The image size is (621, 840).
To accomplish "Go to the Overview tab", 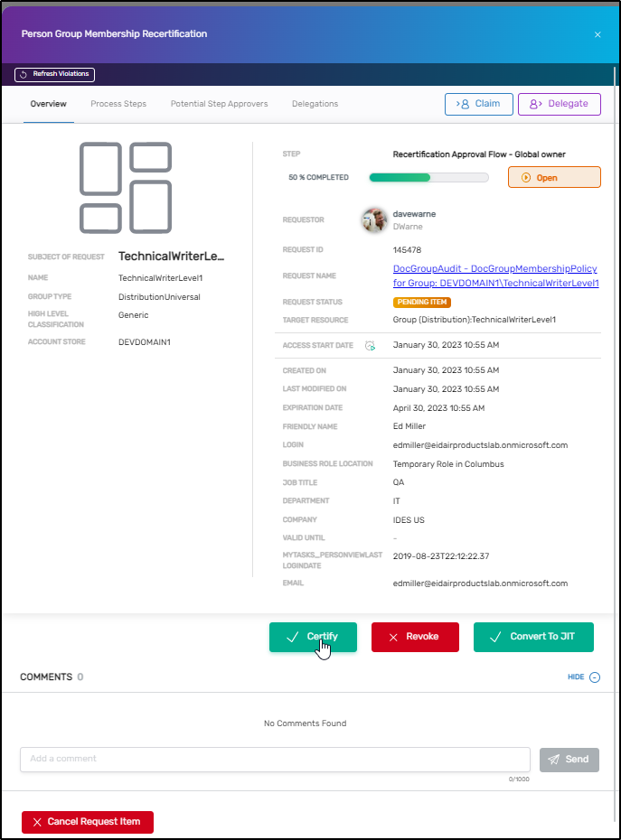I will point(49,104).
